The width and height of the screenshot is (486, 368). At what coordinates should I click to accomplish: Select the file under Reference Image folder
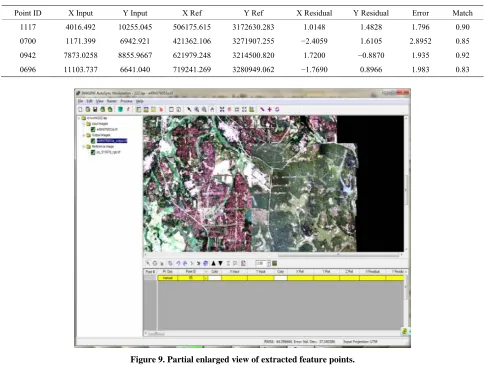click(x=108, y=152)
